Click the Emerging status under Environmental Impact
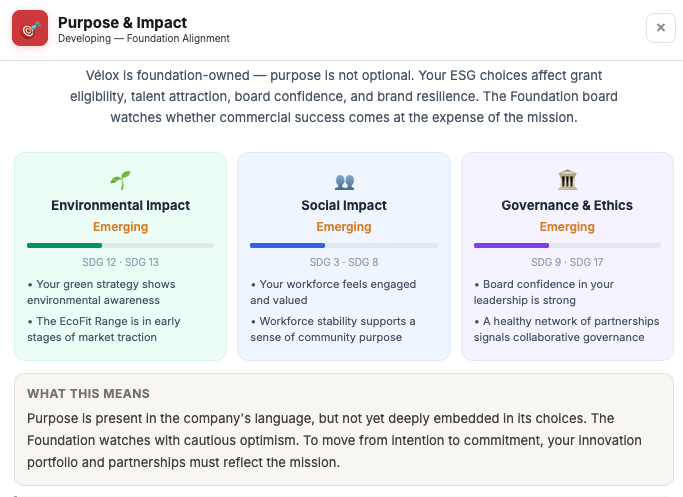This screenshot has height=497, width=683. pyautogui.click(x=121, y=227)
